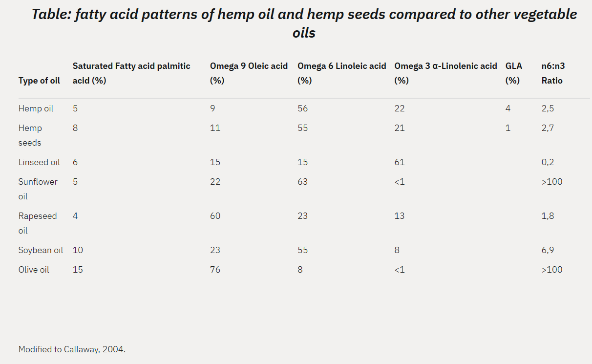
Task: Select the 'Omega 6 Linoleic acid (%)' header
Action: 341,73
